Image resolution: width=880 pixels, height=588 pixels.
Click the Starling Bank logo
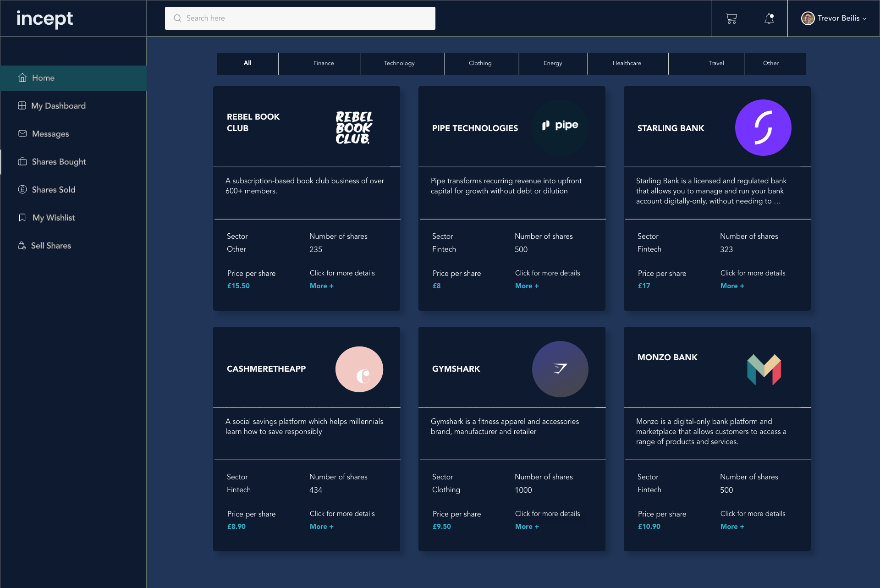pos(763,127)
